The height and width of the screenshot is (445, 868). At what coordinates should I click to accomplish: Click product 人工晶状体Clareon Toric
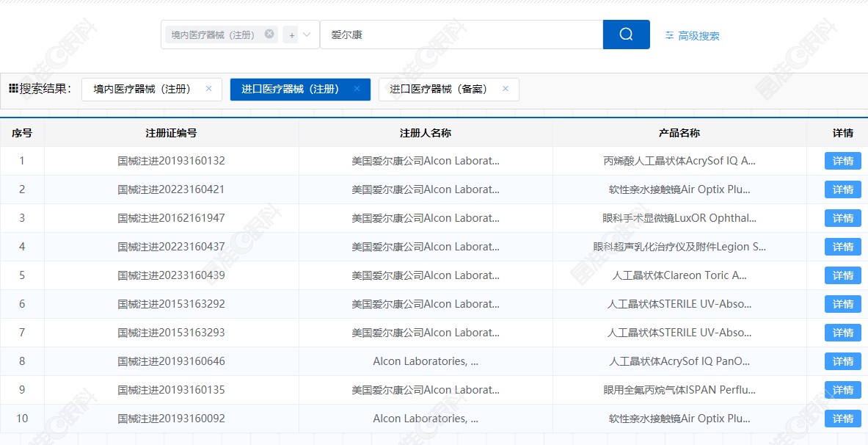tap(679, 275)
